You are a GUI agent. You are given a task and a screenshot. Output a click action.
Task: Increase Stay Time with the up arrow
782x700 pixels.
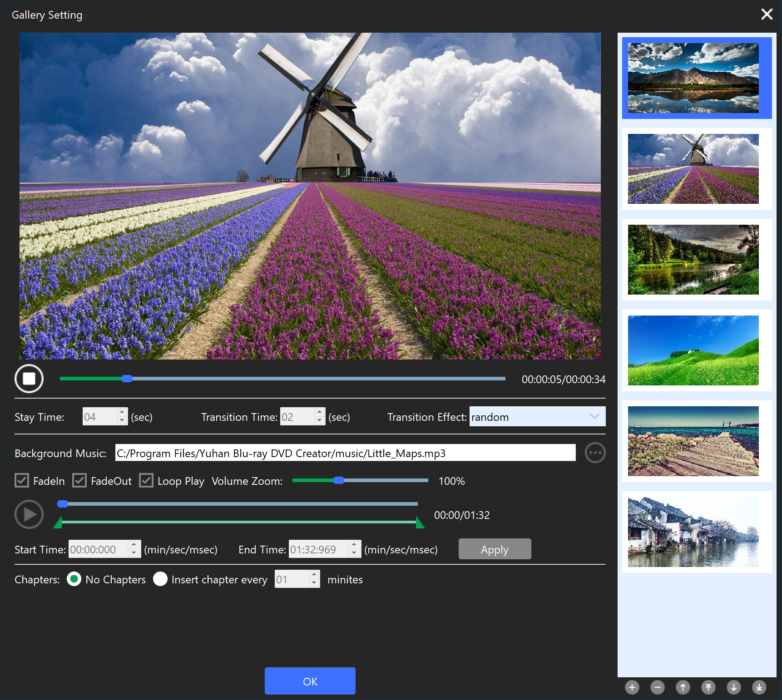tap(122, 412)
